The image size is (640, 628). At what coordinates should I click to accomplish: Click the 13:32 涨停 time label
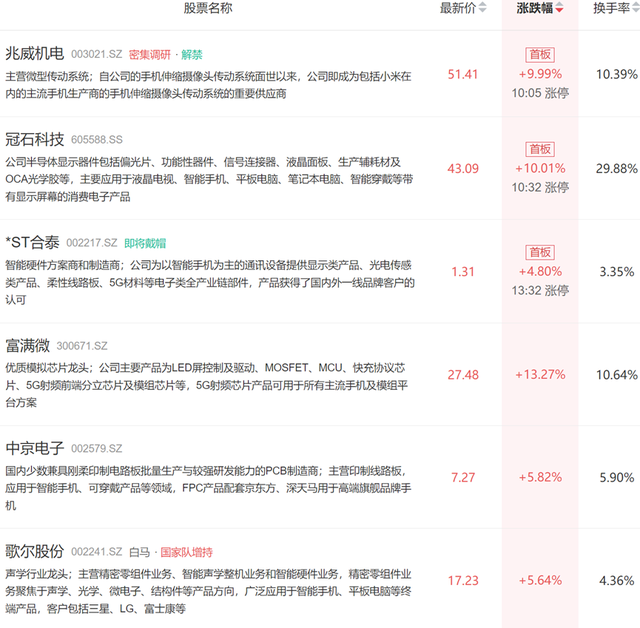pos(540,291)
